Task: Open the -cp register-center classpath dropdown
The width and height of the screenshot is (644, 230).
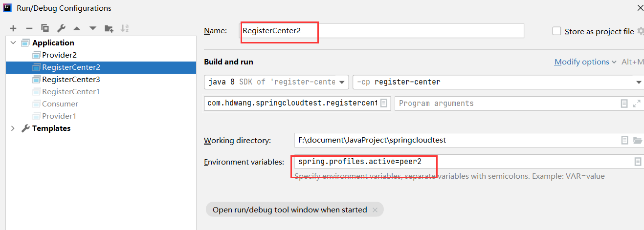Action: (x=497, y=82)
